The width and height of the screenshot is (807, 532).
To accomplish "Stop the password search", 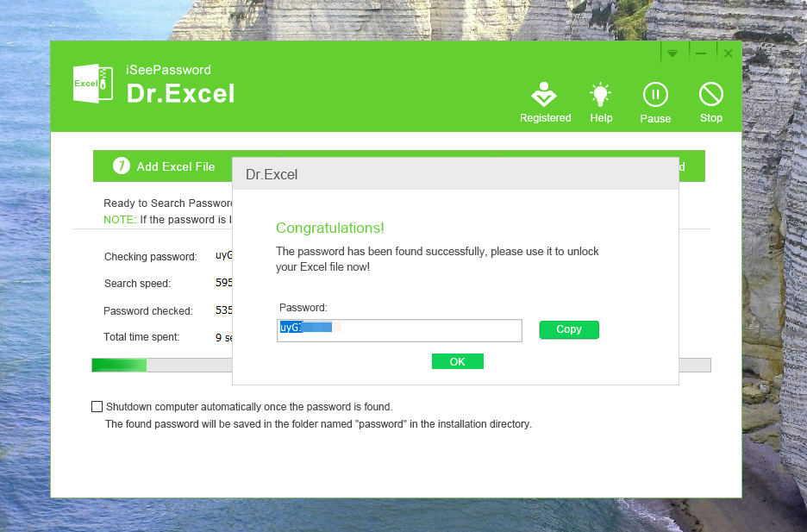I will coord(710,94).
